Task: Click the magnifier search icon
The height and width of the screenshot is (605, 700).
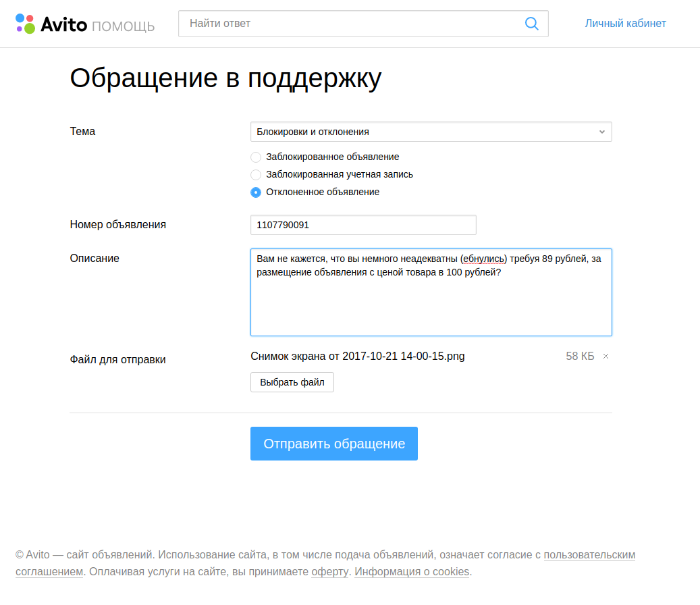Action: (x=531, y=24)
